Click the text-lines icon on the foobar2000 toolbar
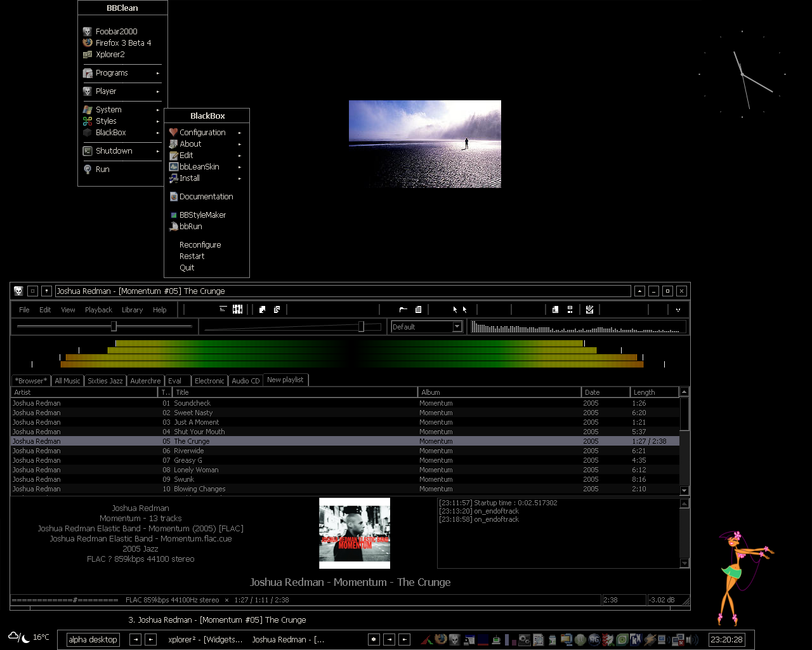The height and width of the screenshot is (650, 812). 223,309
